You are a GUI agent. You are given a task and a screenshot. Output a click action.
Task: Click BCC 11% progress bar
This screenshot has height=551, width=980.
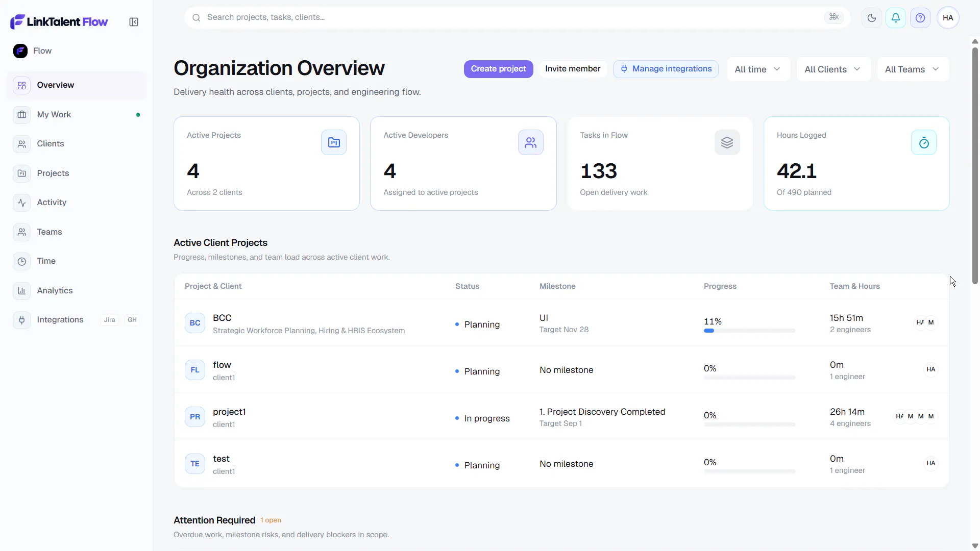pyautogui.click(x=749, y=331)
